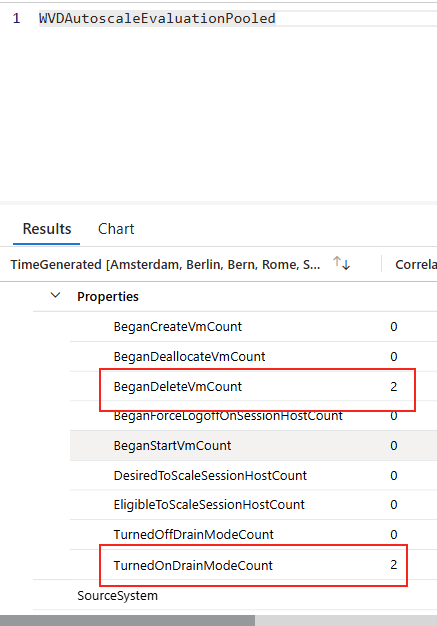437x626 pixels.
Task: Click the BeganDeallocateVmCount property row
Action: 253,357
